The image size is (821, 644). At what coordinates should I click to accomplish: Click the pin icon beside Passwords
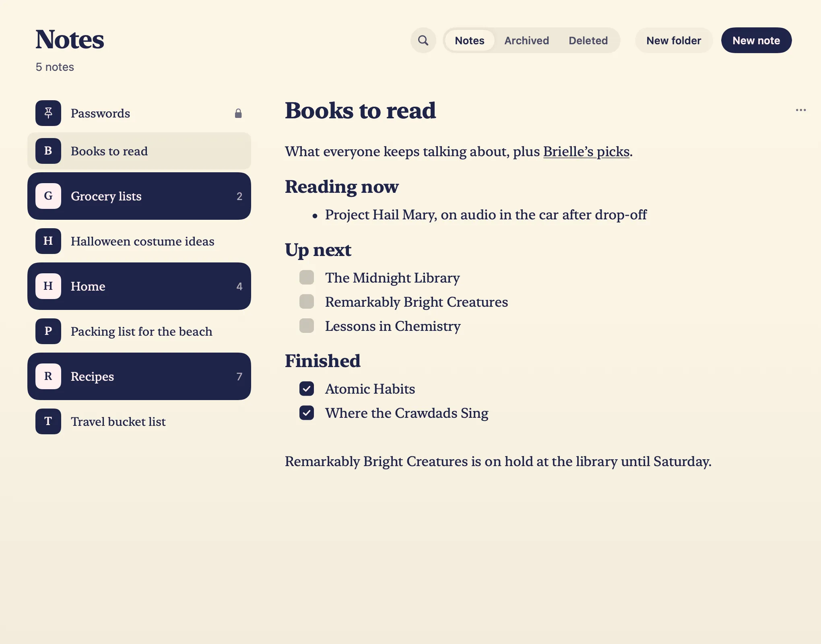click(x=48, y=113)
